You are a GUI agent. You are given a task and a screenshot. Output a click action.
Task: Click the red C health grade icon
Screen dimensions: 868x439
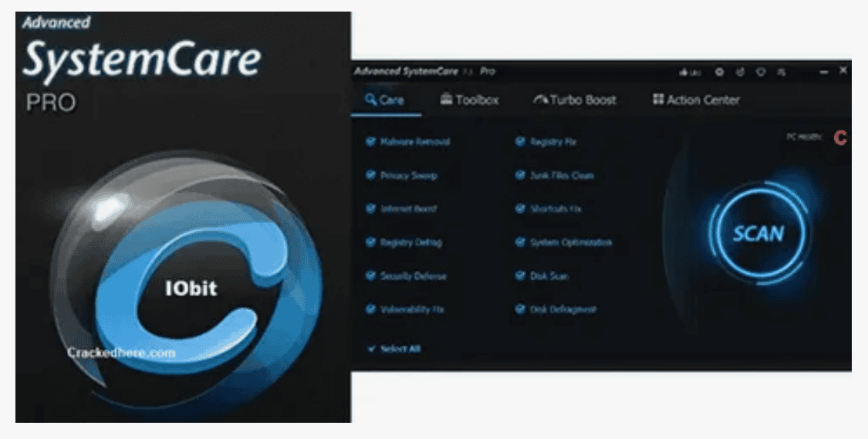[840, 138]
